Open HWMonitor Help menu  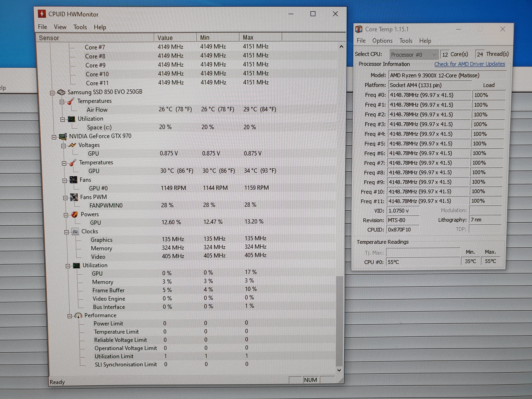click(x=100, y=27)
